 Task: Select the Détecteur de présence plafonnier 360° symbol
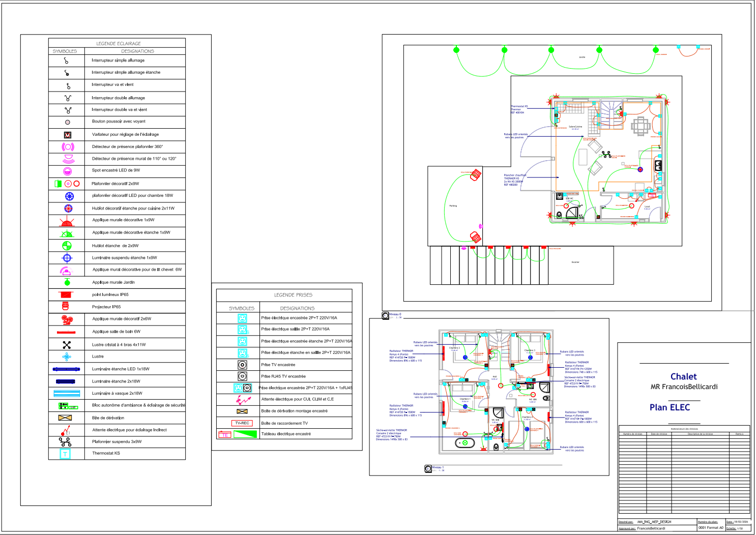click(68, 147)
